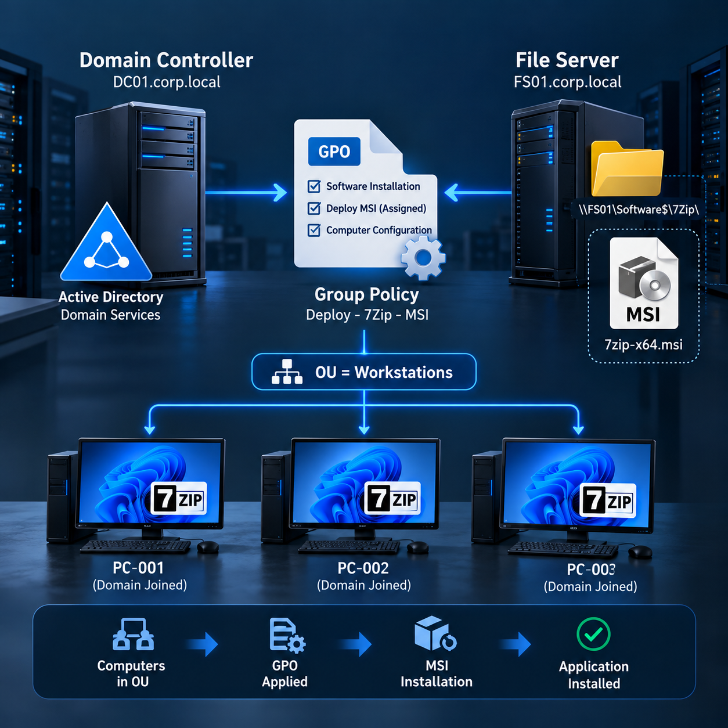Viewport: 728px width, 728px height.
Task: Click the Computers in OU caption
Action: [x=132, y=673]
